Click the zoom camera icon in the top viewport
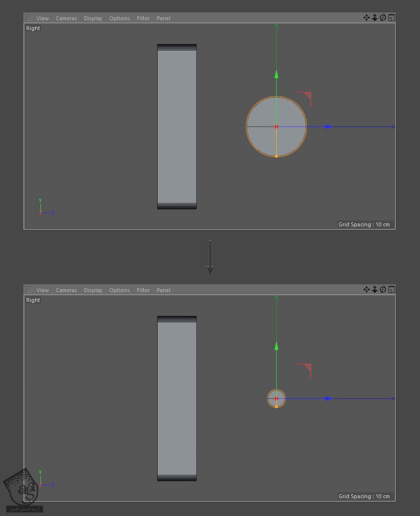The width and height of the screenshot is (420, 516). coord(375,18)
